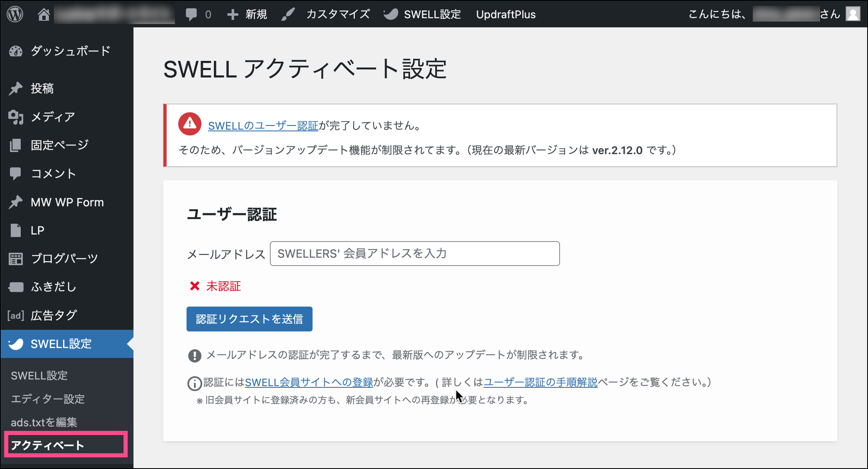Click the WordPress logo icon
Image resolution: width=868 pixels, height=469 pixels.
point(15,15)
